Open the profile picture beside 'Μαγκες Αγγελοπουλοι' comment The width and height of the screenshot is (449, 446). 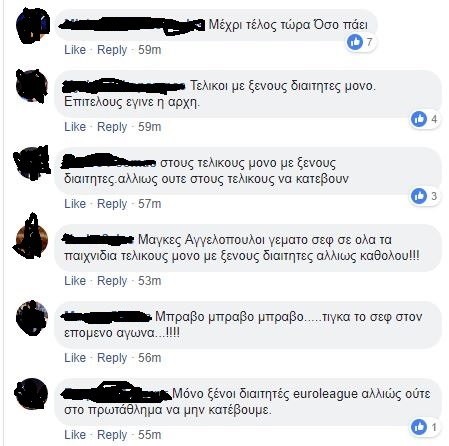[31, 237]
